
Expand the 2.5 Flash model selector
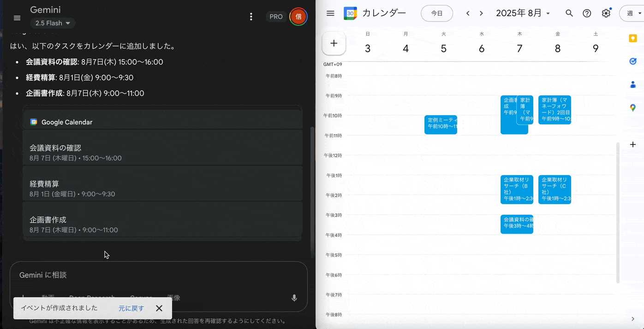53,23
